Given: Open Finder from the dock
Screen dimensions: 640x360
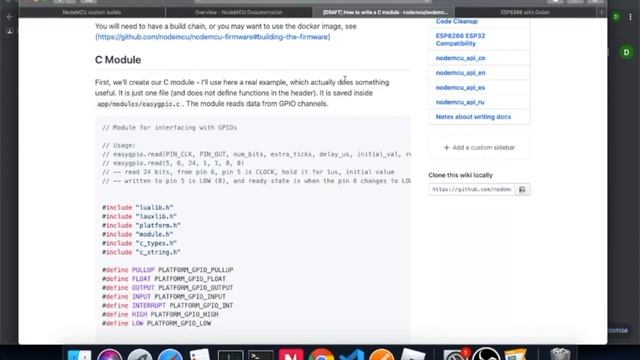Looking at the screenshot, I should coord(79,355).
